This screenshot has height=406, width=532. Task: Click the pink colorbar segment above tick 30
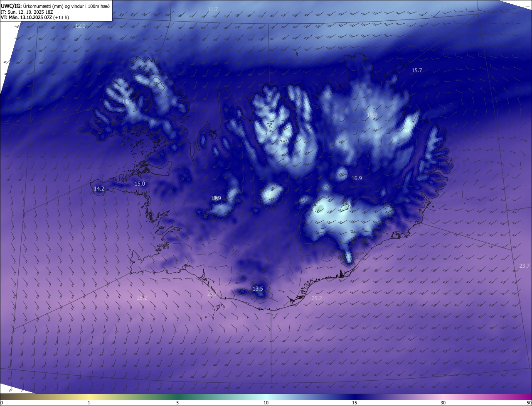click(x=443, y=396)
